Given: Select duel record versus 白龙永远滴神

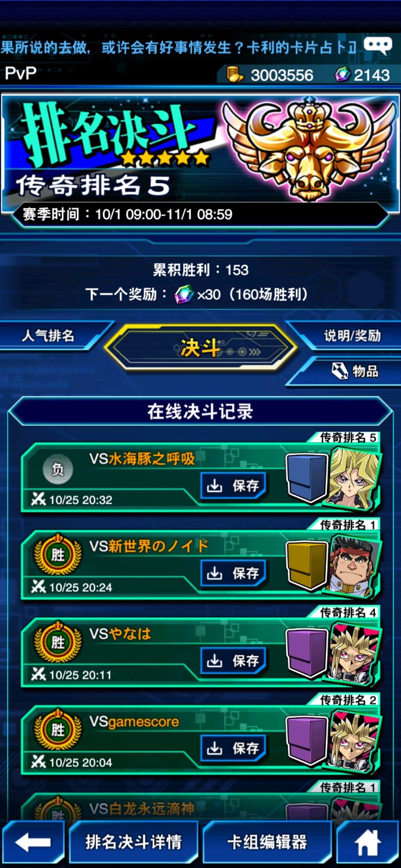Looking at the screenshot, I should coord(200,807).
